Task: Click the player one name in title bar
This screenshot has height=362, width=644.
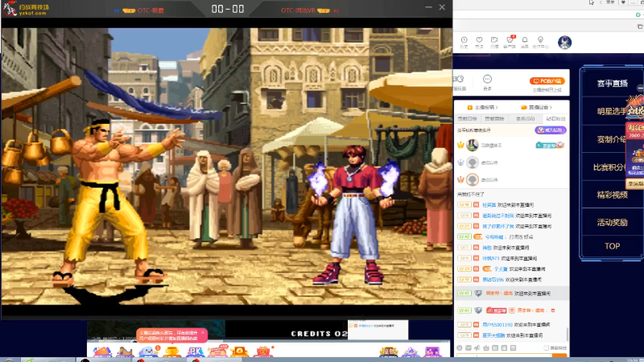Action: (x=151, y=10)
